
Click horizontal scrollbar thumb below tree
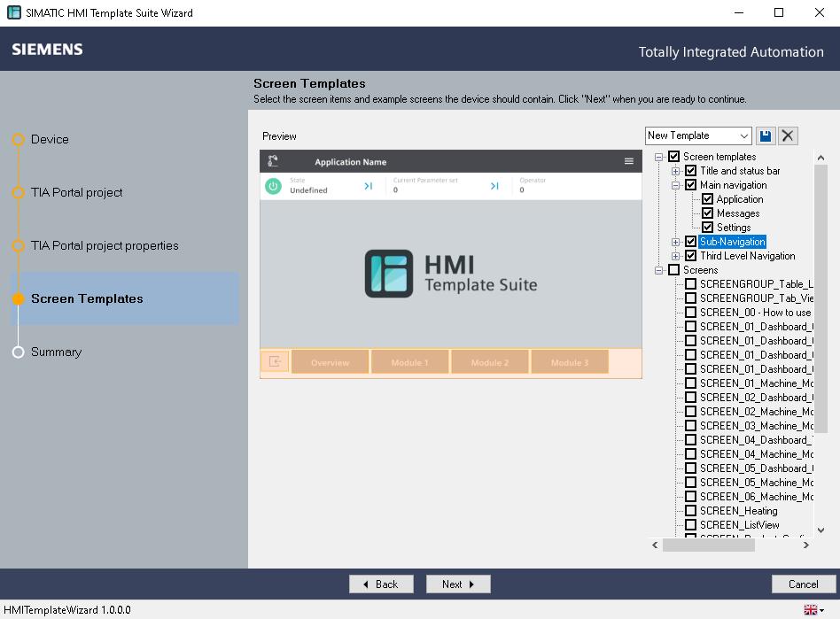709,545
